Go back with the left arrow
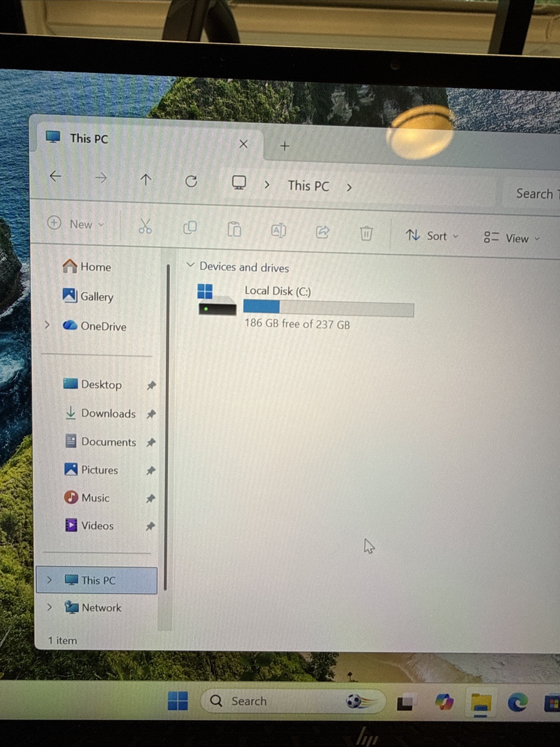This screenshot has width=560, height=747. [56, 176]
